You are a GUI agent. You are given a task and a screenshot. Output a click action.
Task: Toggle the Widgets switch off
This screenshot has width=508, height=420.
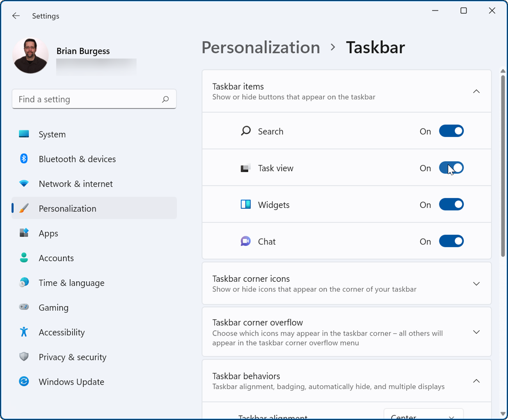tap(451, 204)
